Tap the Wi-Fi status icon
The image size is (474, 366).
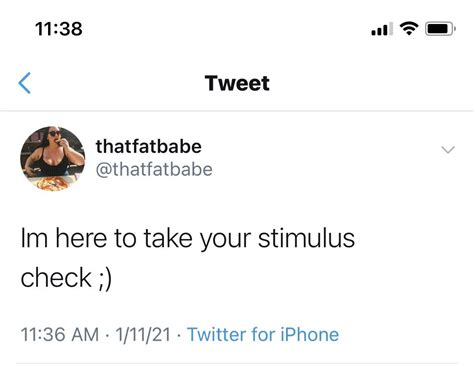[409, 29]
